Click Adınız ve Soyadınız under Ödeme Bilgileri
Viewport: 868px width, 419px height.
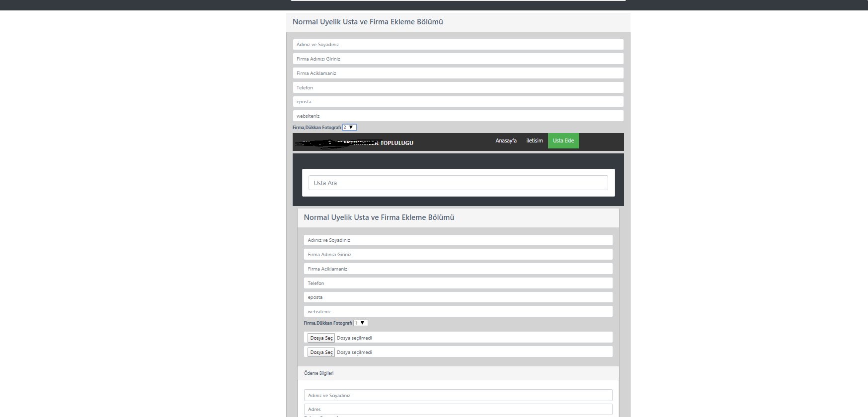(x=458, y=395)
